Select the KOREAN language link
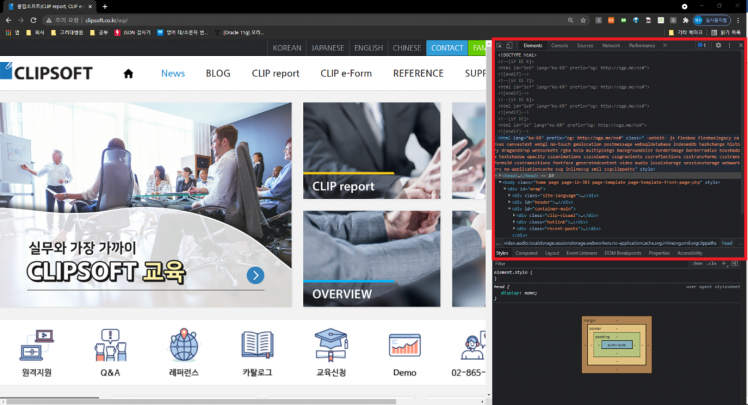Image resolution: width=748 pixels, height=405 pixels. (x=287, y=48)
